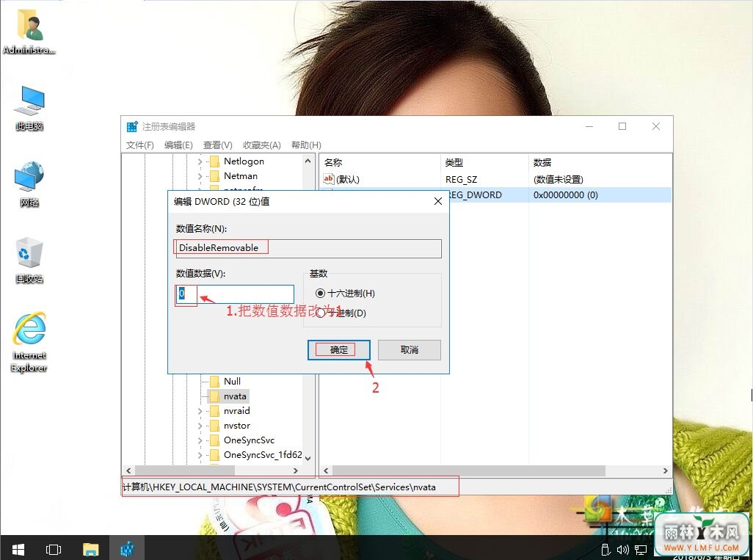Screen dimensions: 753x560
Task: Open the 回收站 recycle bin icon
Action: click(x=29, y=260)
